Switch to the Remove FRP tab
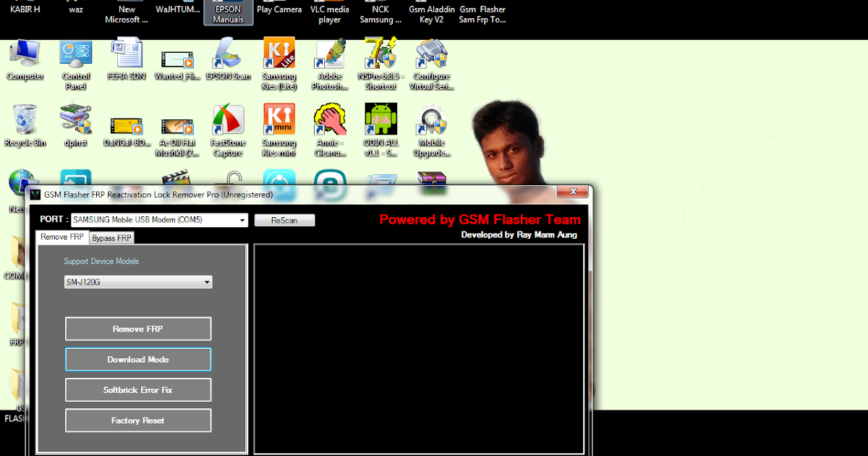The width and height of the screenshot is (868, 456). point(62,237)
